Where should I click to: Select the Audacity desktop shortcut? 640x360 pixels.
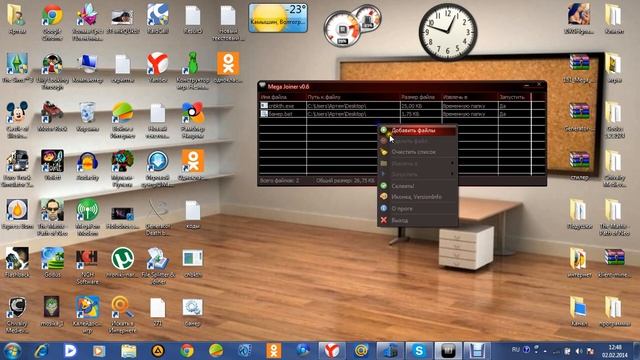click(87, 165)
